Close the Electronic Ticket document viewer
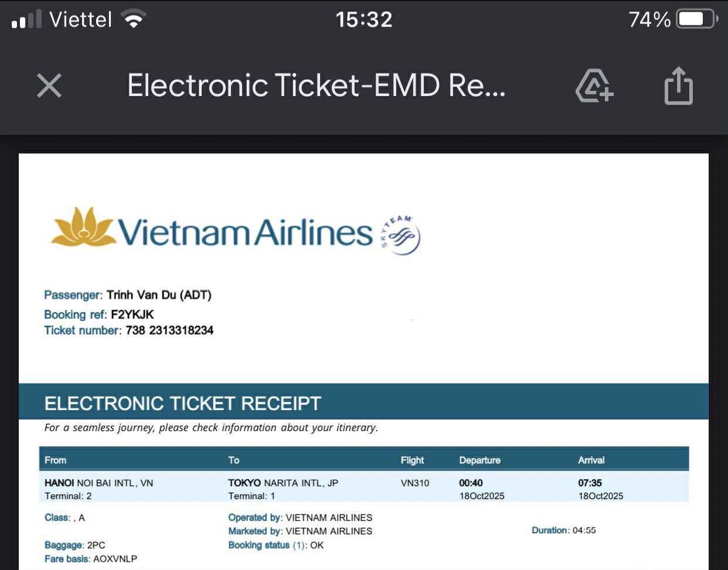The width and height of the screenshot is (728, 570). [x=49, y=86]
